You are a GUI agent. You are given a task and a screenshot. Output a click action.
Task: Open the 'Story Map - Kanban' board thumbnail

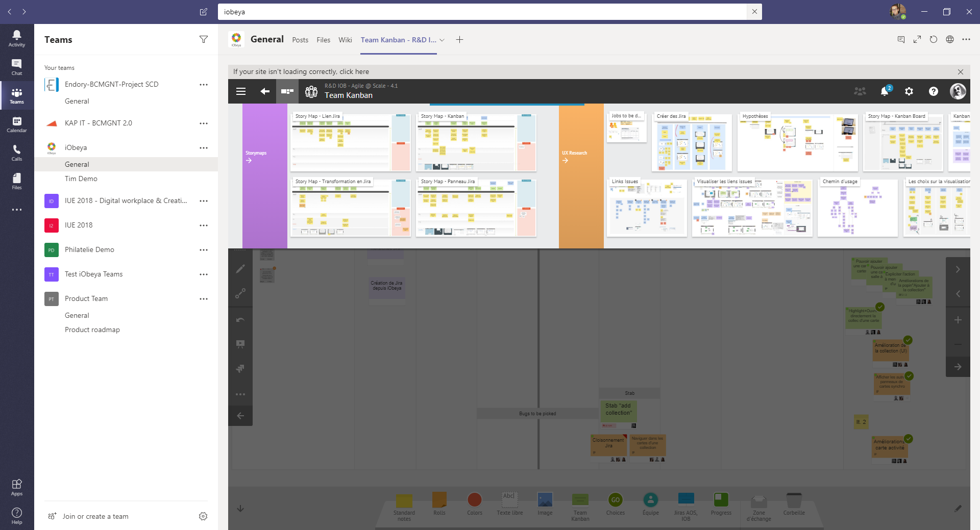(x=476, y=143)
